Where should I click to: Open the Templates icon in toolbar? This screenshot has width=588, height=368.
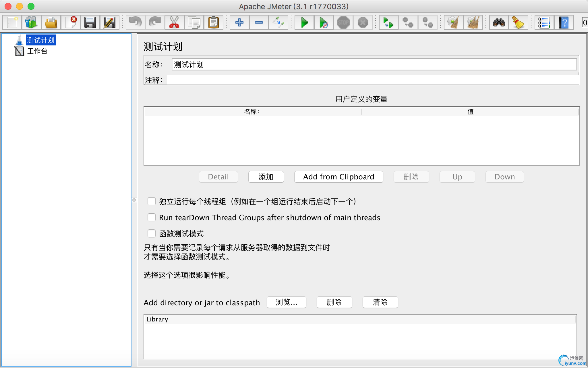tap(32, 22)
